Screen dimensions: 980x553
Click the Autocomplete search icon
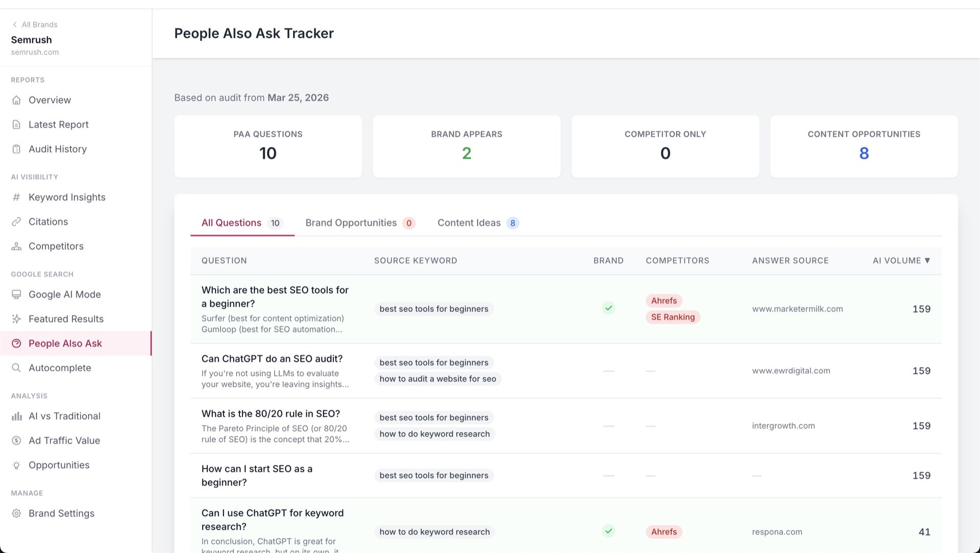coord(16,368)
